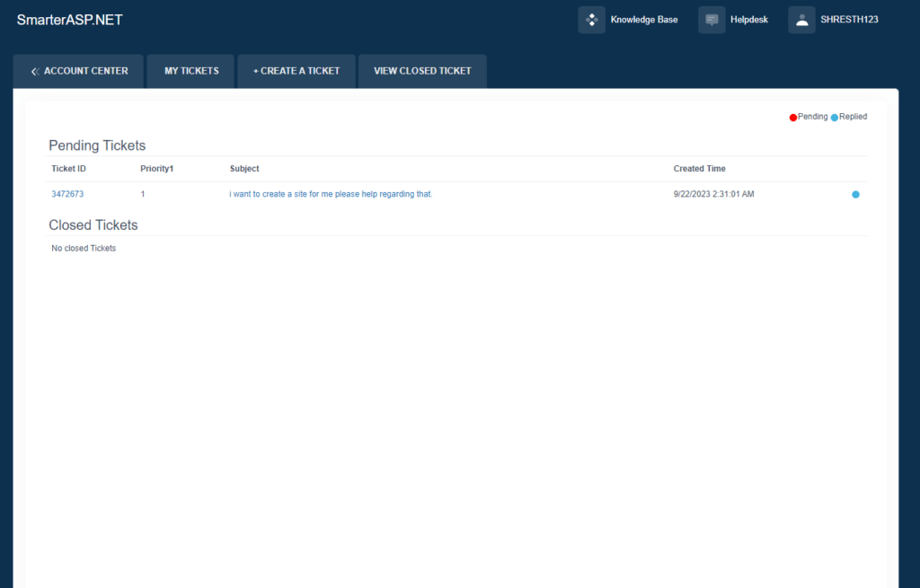Click the red Pending legend dot
920x588 pixels.
pyautogui.click(x=793, y=118)
